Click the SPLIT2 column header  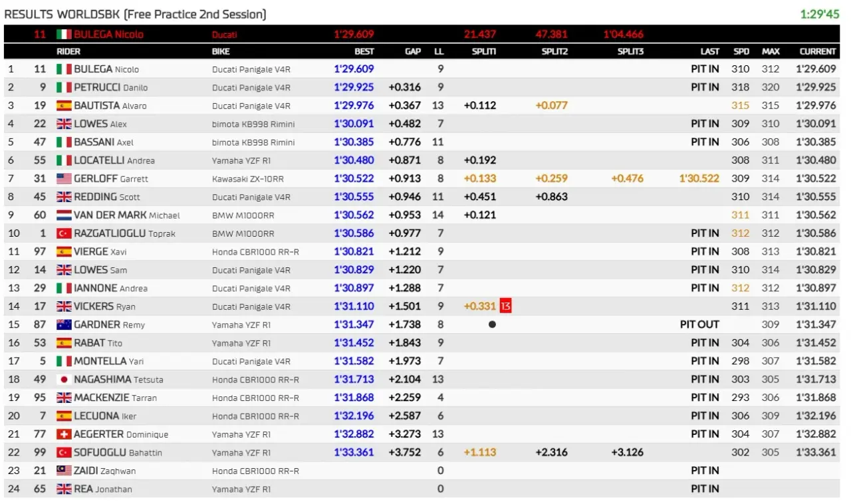[x=554, y=51]
